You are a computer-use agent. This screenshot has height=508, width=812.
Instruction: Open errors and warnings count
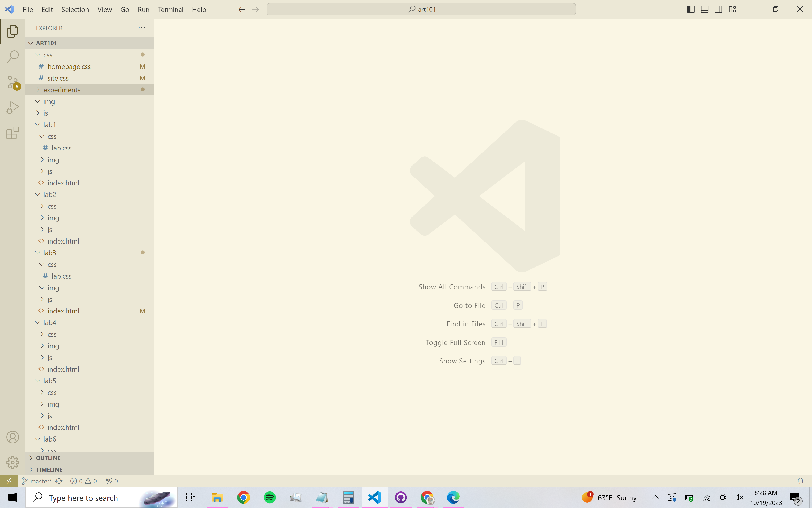click(x=84, y=481)
